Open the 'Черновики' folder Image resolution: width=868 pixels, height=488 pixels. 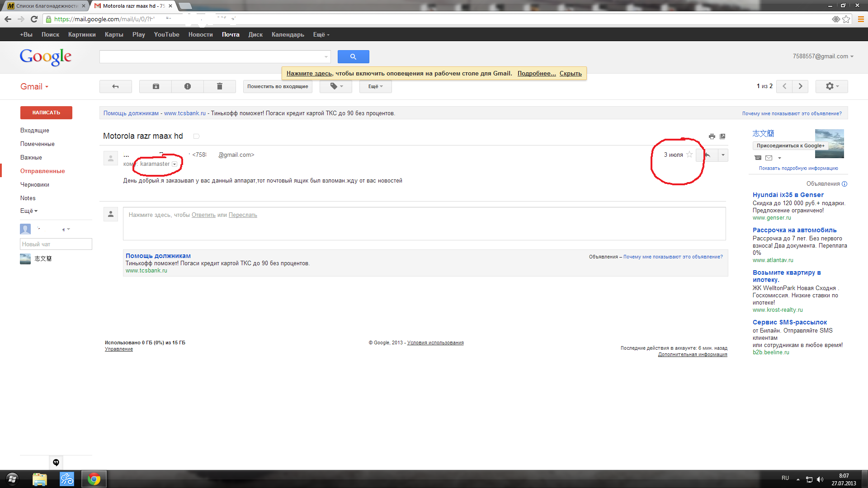click(x=35, y=184)
